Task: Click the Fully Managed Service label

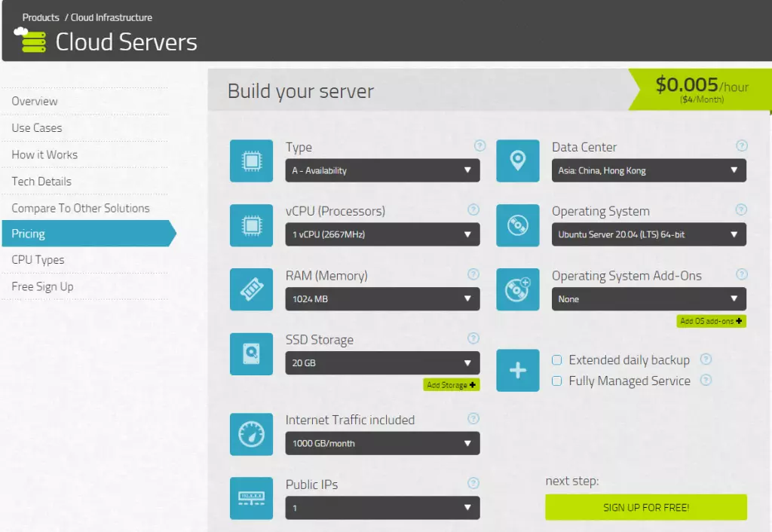Action: coord(630,381)
